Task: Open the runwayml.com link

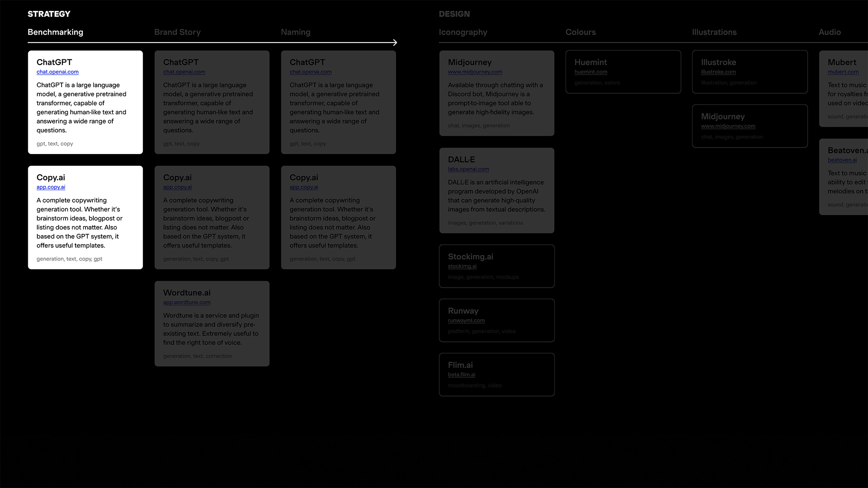Action: pyautogui.click(x=466, y=321)
